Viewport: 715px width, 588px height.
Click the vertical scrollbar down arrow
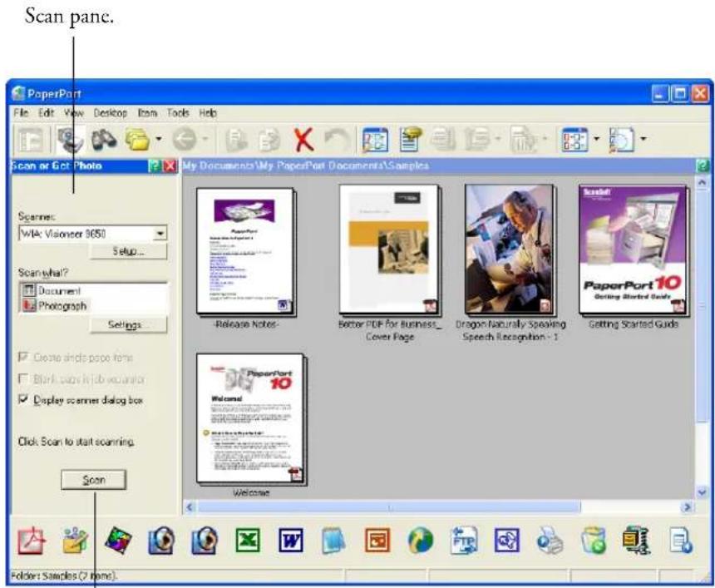pyautogui.click(x=703, y=492)
